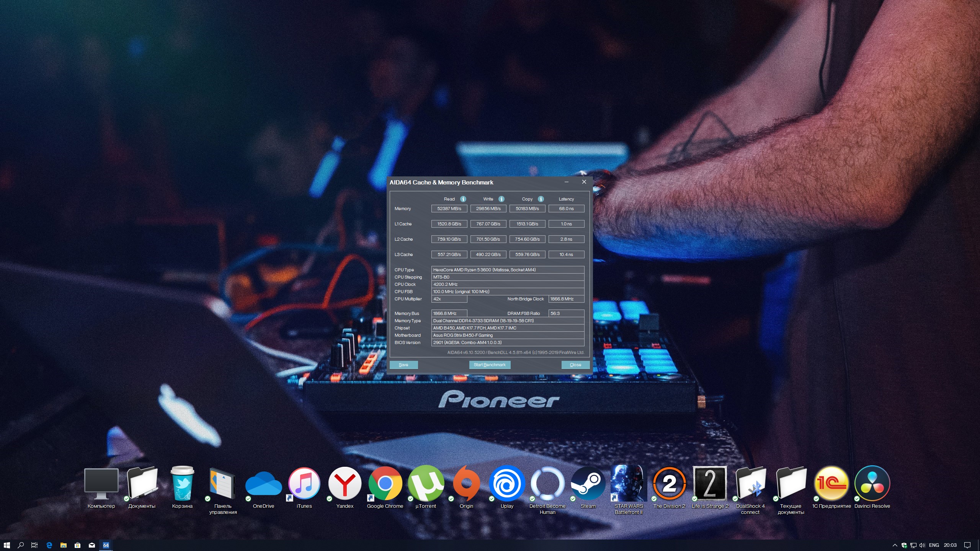This screenshot has width=980, height=551.
Task: Click the Write info icon
Action: [501, 199]
